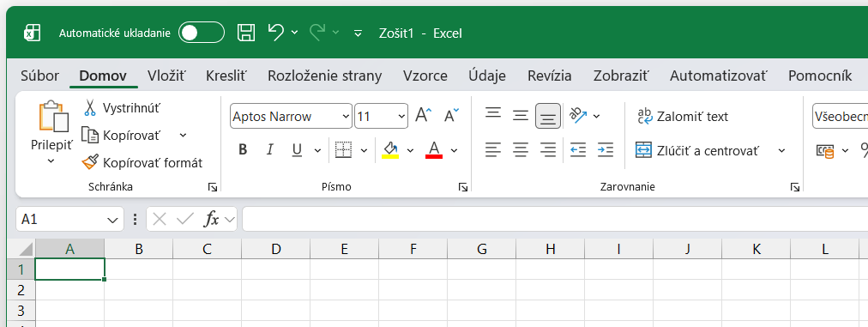This screenshot has height=327, width=868.
Task: Switch to the Domov tab
Action: point(103,76)
